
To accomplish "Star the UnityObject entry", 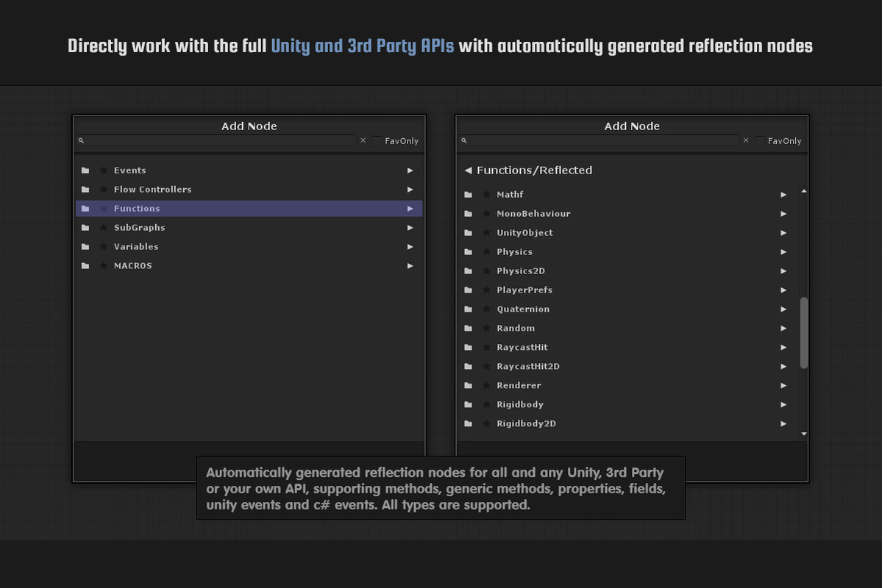I will pyautogui.click(x=486, y=233).
